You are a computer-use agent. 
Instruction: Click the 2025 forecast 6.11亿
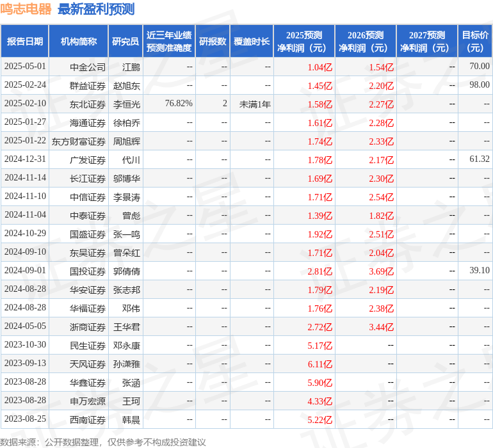click(x=319, y=364)
